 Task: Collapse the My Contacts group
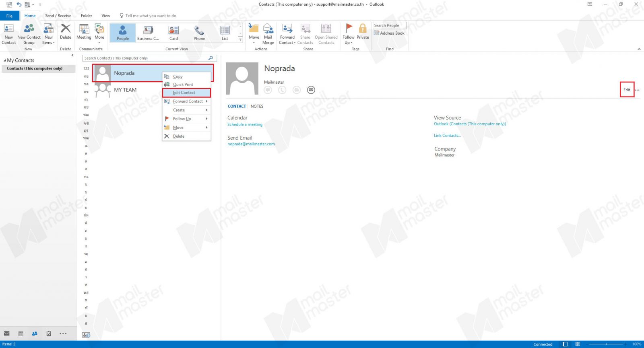[4, 60]
